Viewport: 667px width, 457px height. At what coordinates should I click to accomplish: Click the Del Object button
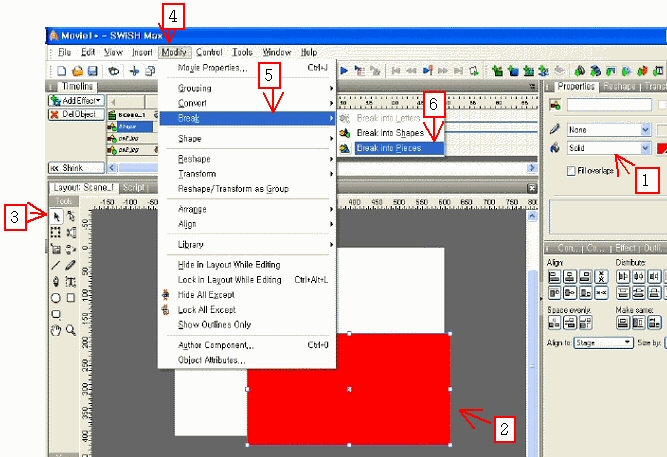[x=76, y=114]
